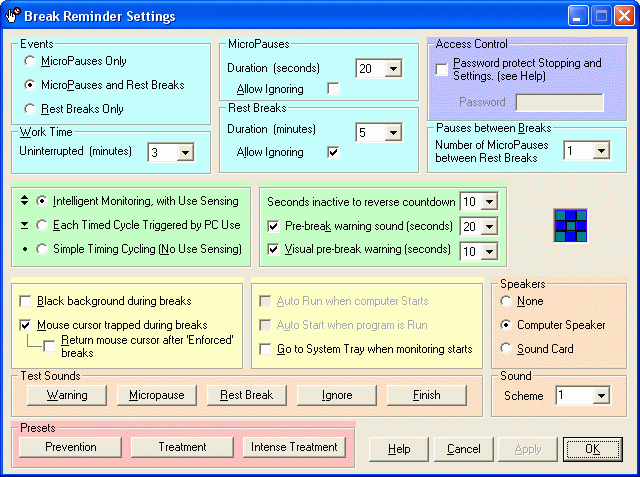Choose Intelligent Monitoring with Use Sensing
The height and width of the screenshot is (477, 640).
click(42, 201)
